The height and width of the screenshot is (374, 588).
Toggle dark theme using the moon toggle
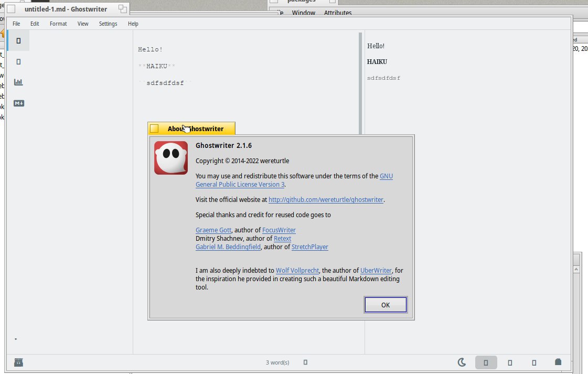[x=462, y=362]
